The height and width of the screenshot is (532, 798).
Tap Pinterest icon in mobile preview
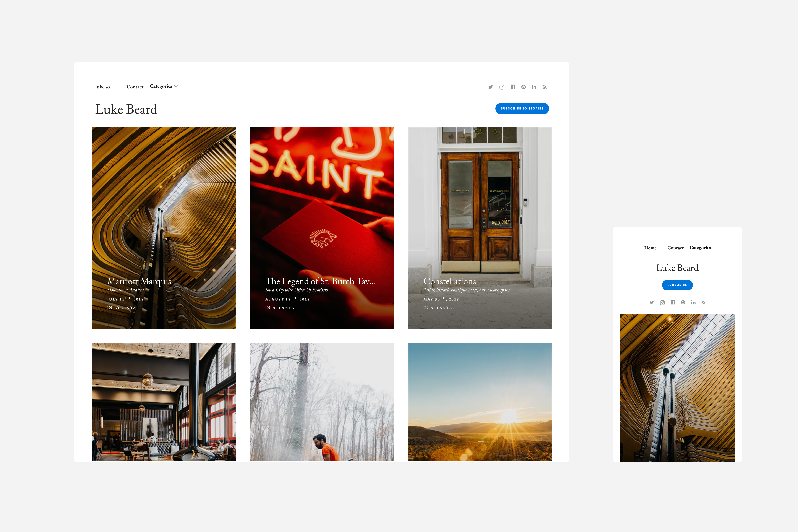(683, 302)
